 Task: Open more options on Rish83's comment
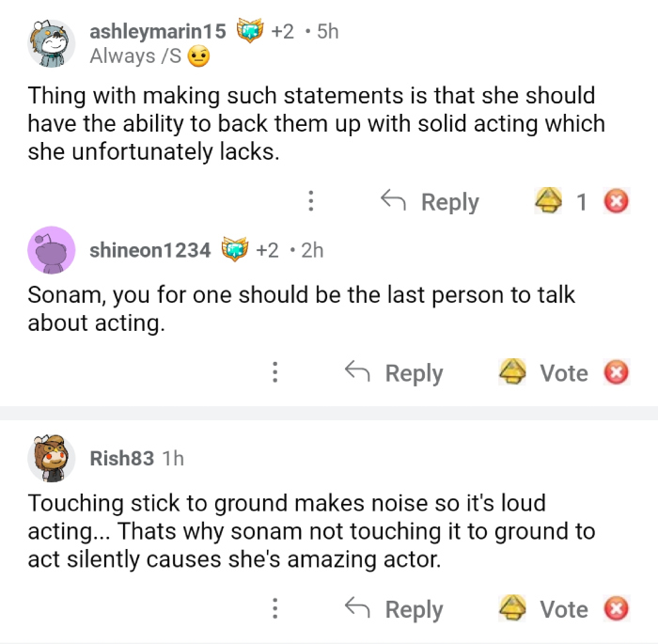274,609
